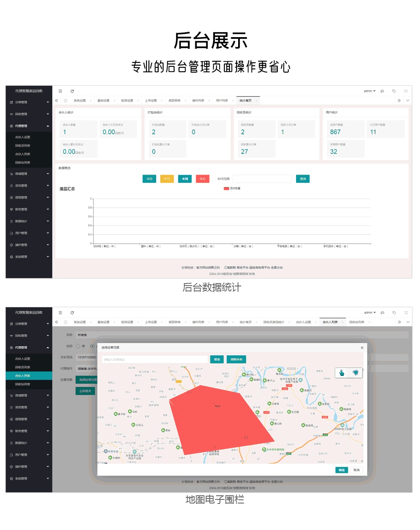
Task: Select the hand pointer map tool
Action: (x=342, y=373)
